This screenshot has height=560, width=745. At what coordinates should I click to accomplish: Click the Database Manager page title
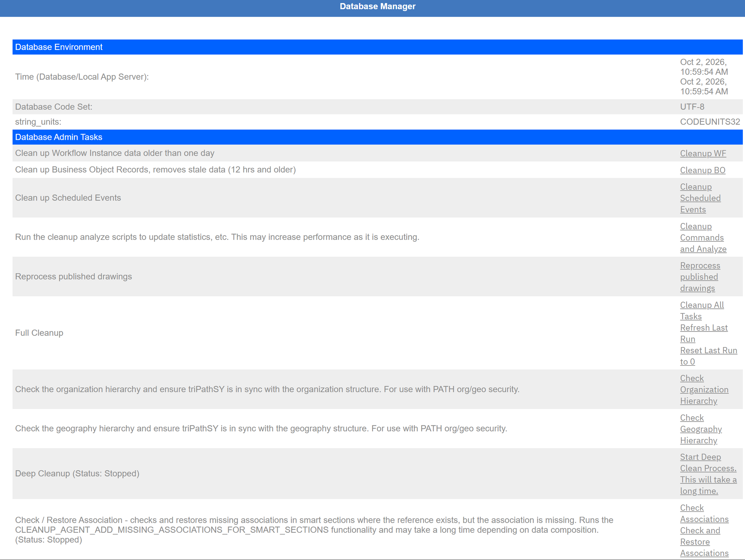pos(377,7)
